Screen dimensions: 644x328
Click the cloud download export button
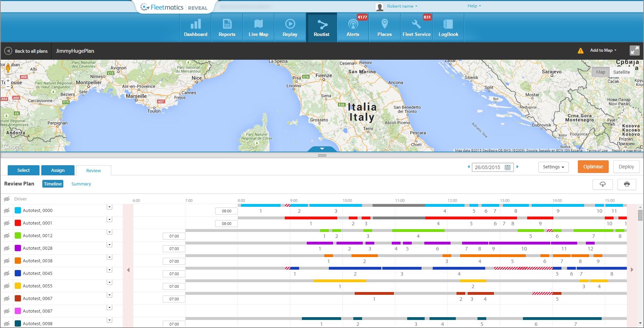(x=603, y=184)
